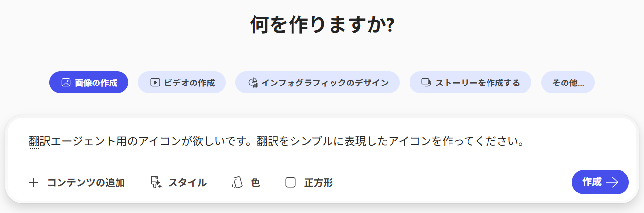Open the 色 picker label

tap(255, 183)
